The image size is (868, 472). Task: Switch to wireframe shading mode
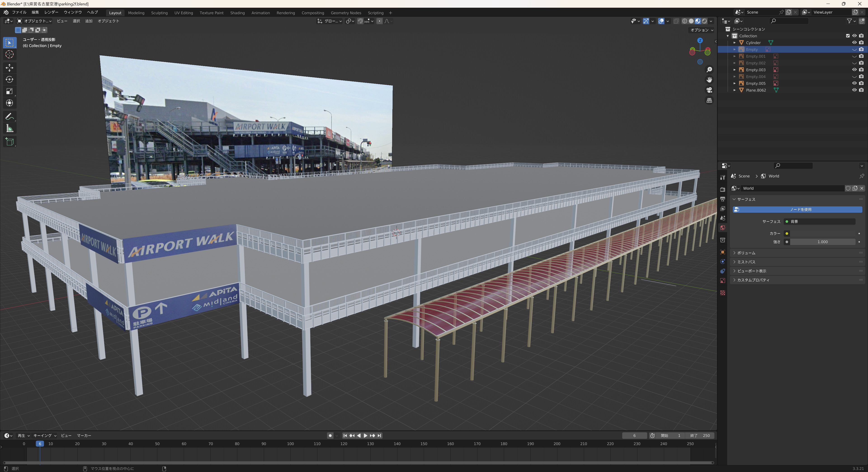685,21
